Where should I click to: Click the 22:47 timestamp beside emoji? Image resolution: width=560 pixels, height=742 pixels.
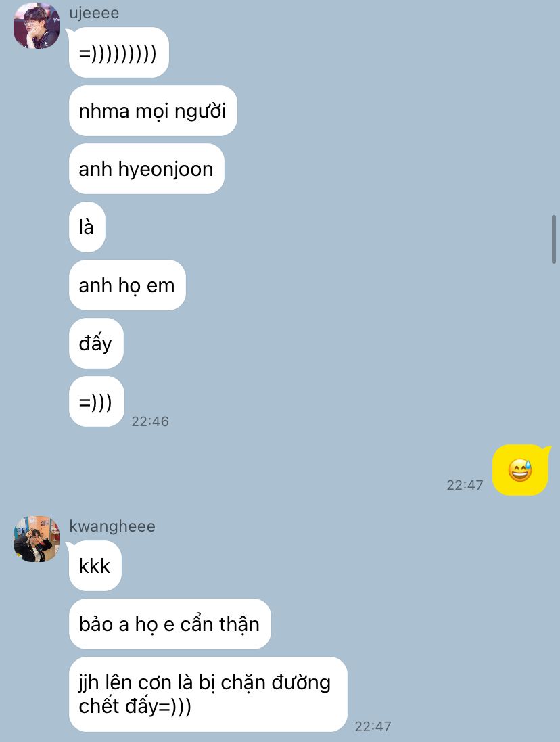pyautogui.click(x=465, y=484)
